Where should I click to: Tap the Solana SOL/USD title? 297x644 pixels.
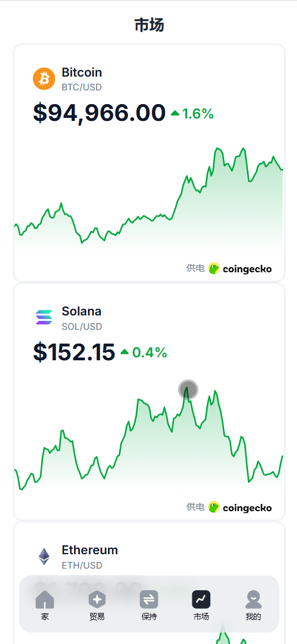82,318
